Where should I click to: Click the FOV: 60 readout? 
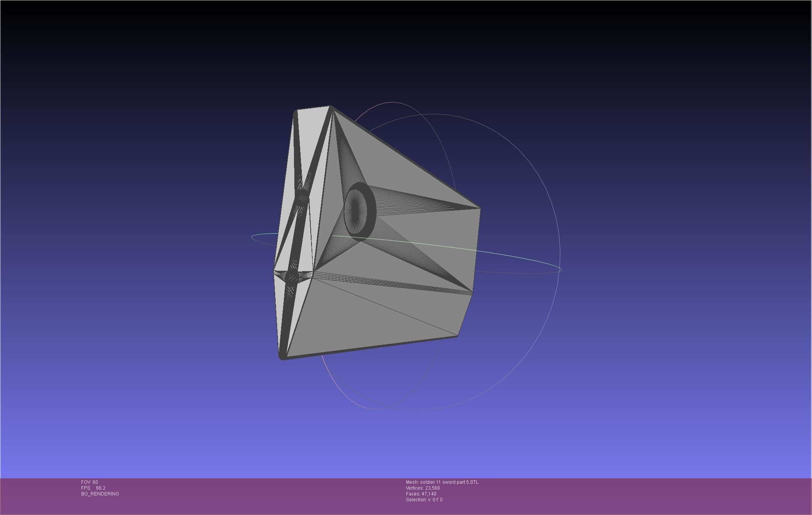89,482
